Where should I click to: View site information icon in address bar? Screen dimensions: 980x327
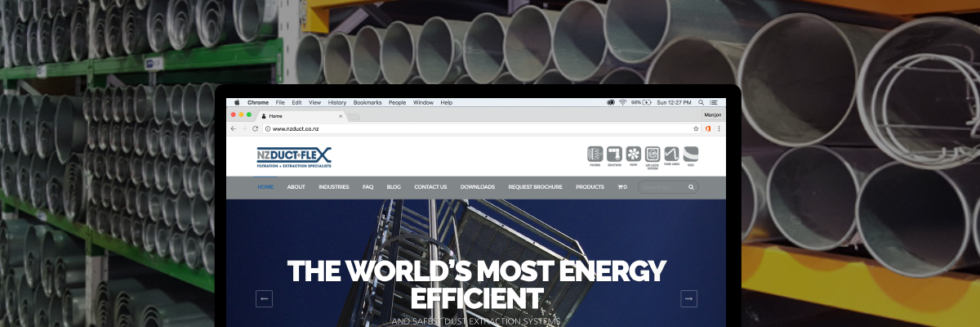pyautogui.click(x=267, y=128)
